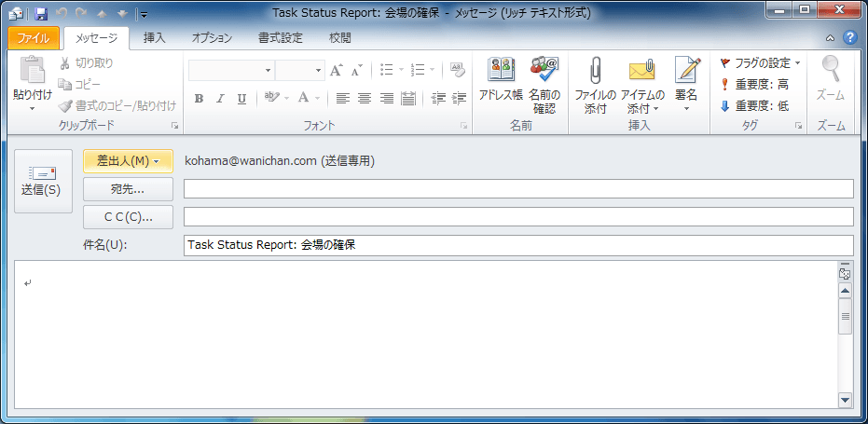
Task: Open Help with the question mark icon
Action: pyautogui.click(x=849, y=37)
